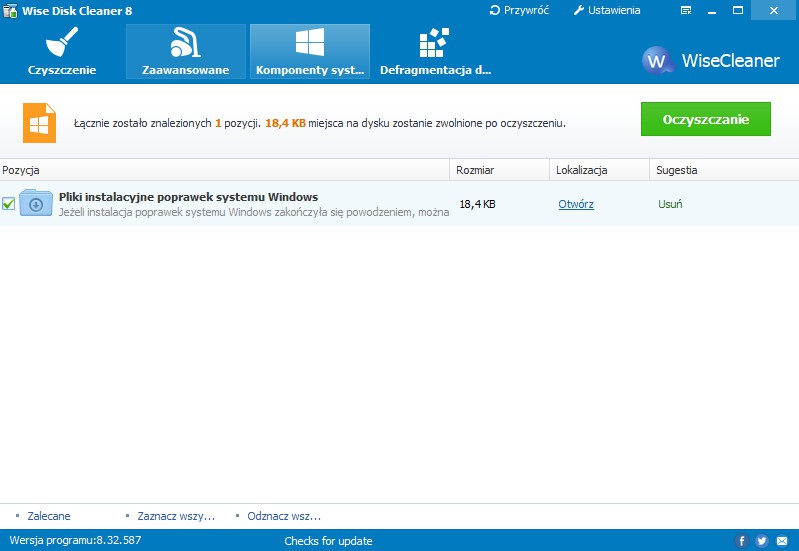The height and width of the screenshot is (551, 799).
Task: Click the WiseCleaner logo
Action: (x=710, y=61)
